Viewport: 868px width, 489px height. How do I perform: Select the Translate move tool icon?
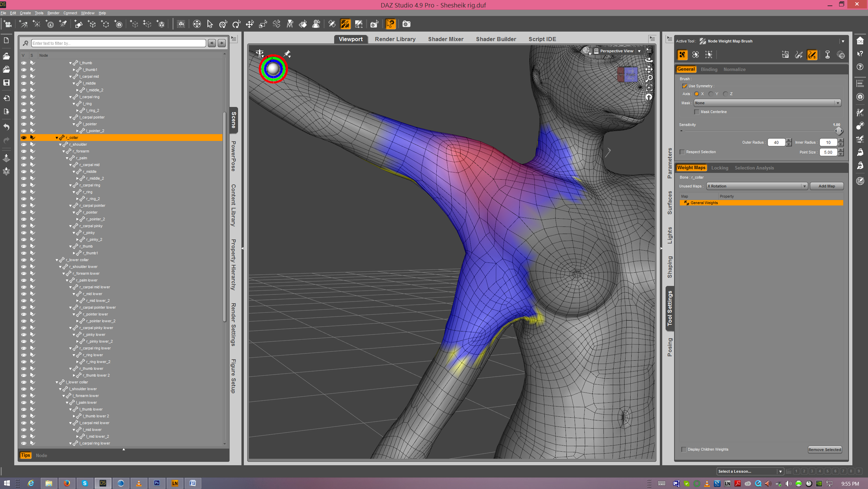250,24
